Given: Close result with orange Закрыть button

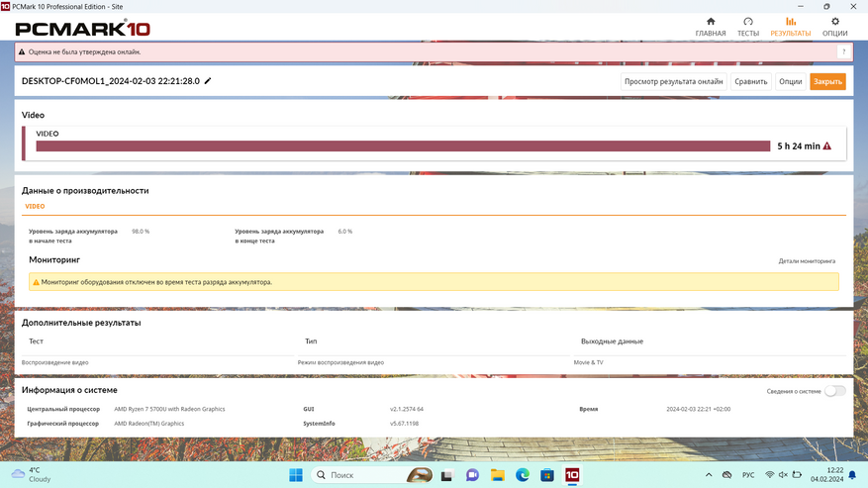Looking at the screenshot, I should 827,81.
